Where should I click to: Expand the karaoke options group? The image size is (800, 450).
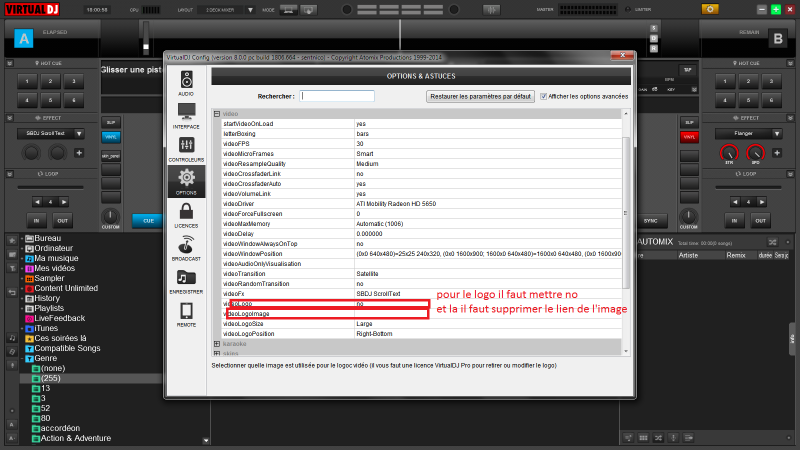pyautogui.click(x=217, y=344)
